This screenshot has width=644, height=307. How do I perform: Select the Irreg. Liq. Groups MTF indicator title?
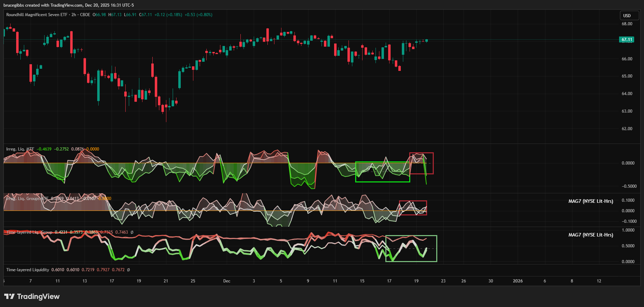(27, 199)
